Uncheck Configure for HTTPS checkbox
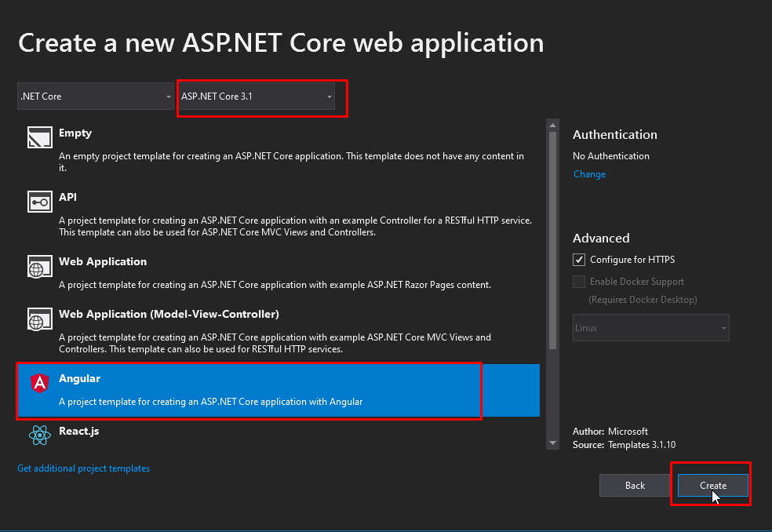Image resolution: width=772 pixels, height=532 pixels. pyautogui.click(x=579, y=260)
